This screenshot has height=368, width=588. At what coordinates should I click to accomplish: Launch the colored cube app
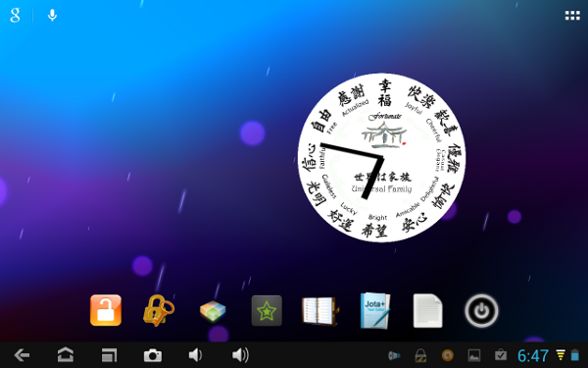(x=213, y=311)
